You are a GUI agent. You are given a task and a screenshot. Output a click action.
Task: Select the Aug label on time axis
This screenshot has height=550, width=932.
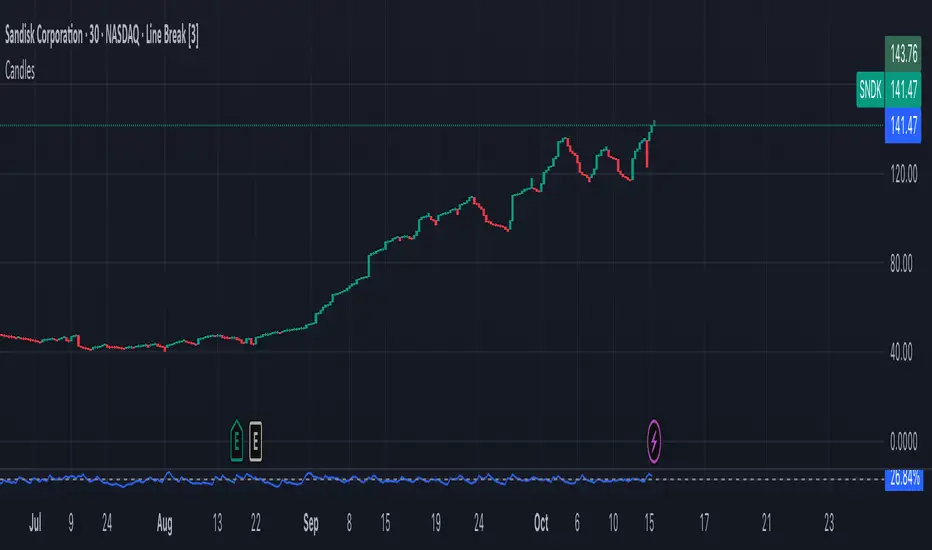[x=166, y=521]
